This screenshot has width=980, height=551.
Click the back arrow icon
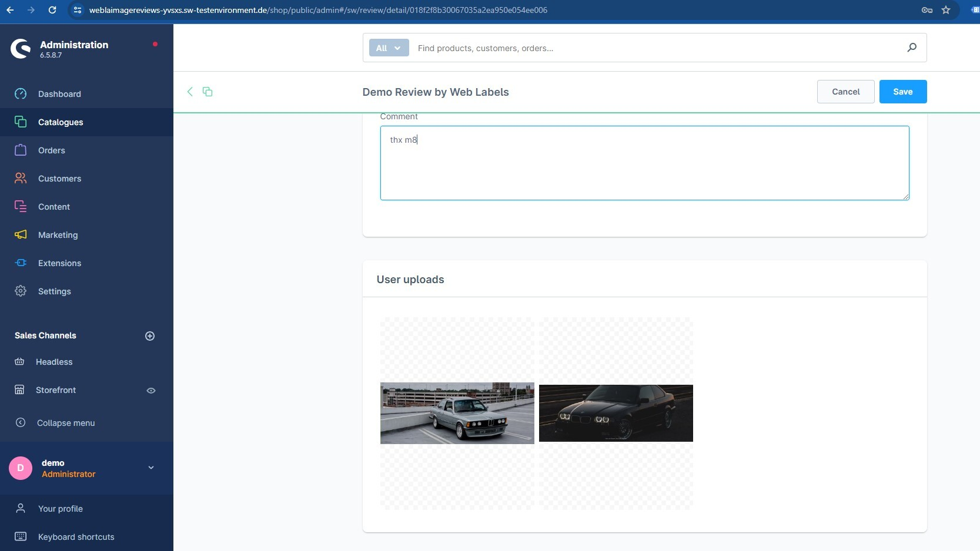[190, 92]
